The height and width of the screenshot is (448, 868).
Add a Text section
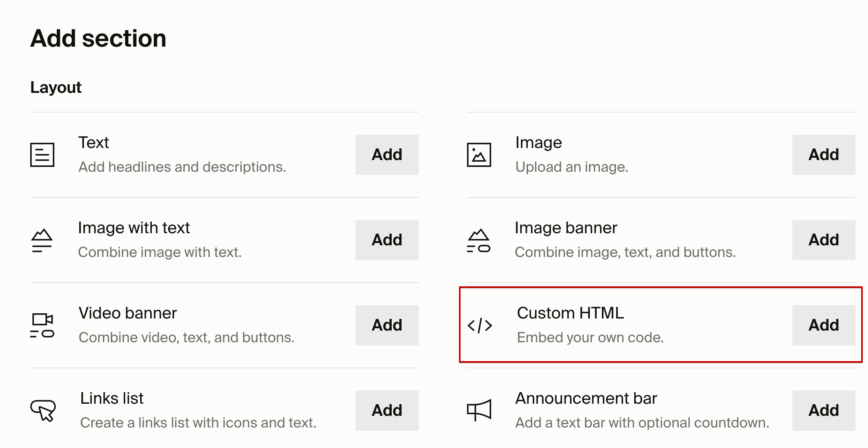point(386,154)
